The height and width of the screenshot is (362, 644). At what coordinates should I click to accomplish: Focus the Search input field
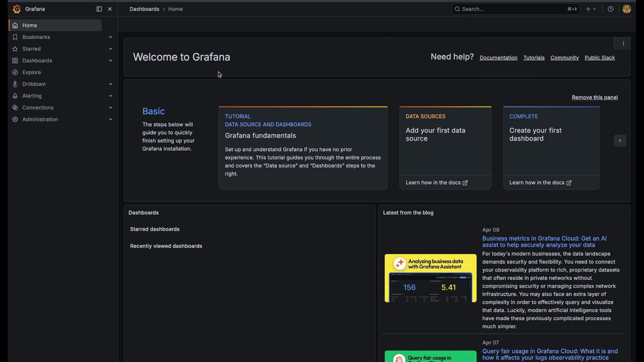(516, 9)
